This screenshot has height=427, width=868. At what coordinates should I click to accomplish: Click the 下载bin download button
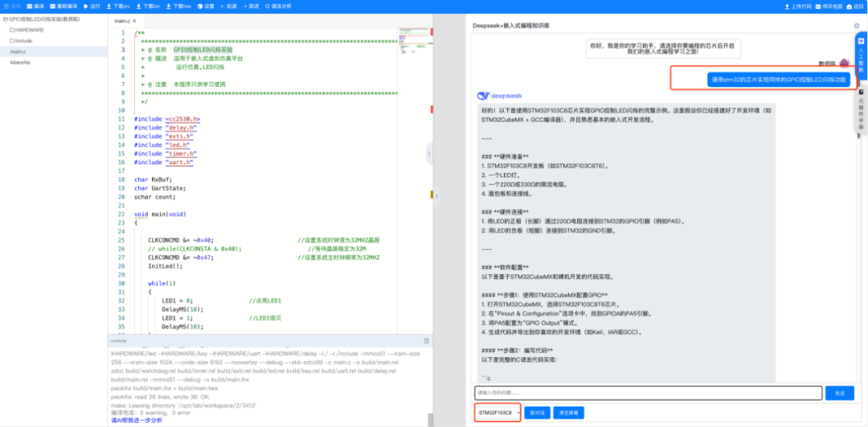click(147, 6)
